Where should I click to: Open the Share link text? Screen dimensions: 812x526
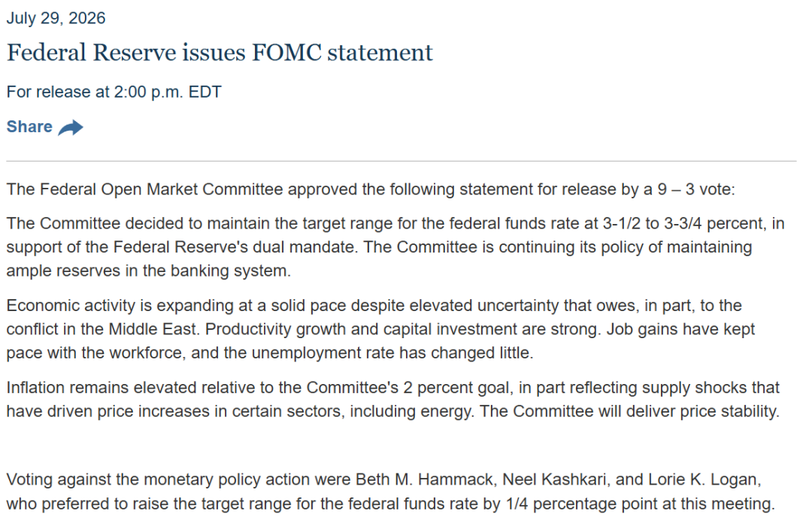coord(29,127)
